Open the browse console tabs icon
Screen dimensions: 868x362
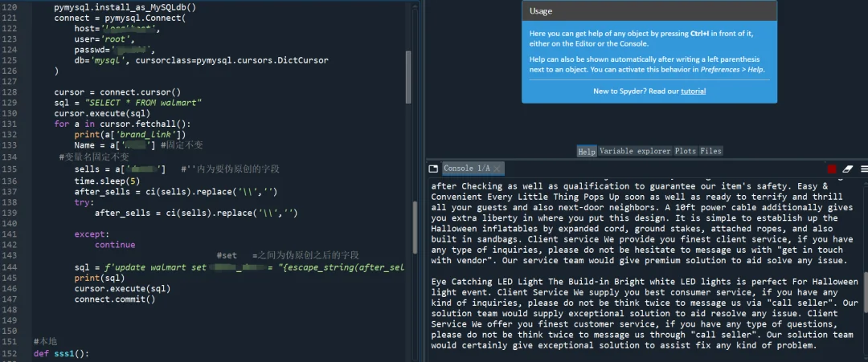tap(433, 169)
